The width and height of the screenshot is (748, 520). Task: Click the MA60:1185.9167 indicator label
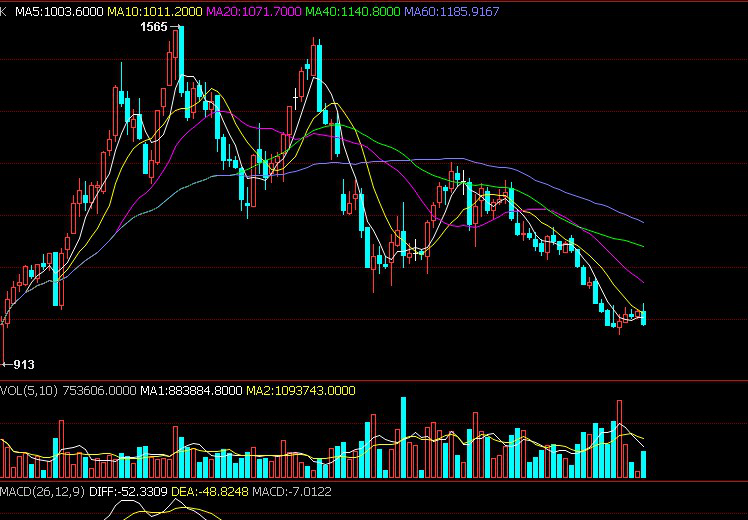[452, 11]
